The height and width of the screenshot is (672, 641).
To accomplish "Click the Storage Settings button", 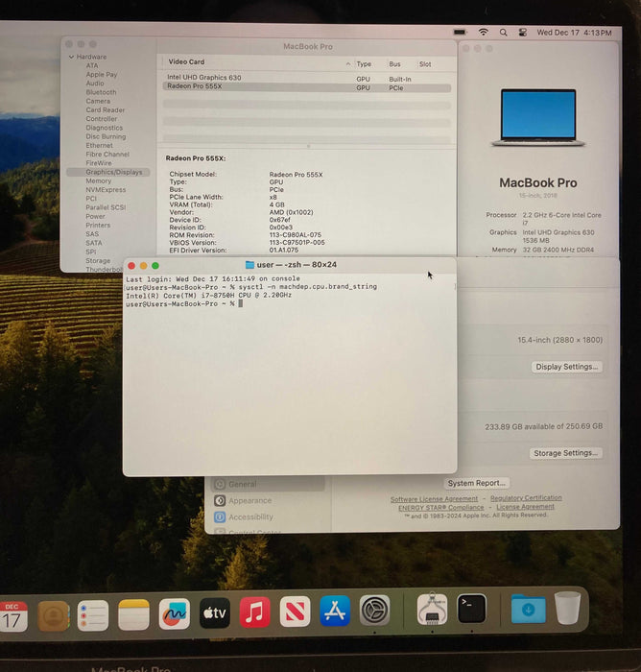I will tap(565, 453).
